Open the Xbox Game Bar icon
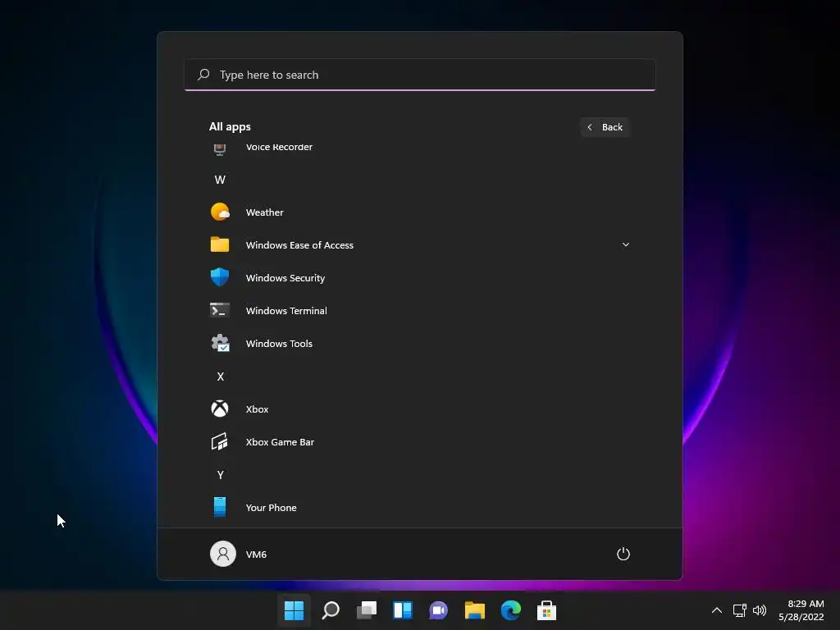This screenshot has height=630, width=840. click(x=220, y=442)
